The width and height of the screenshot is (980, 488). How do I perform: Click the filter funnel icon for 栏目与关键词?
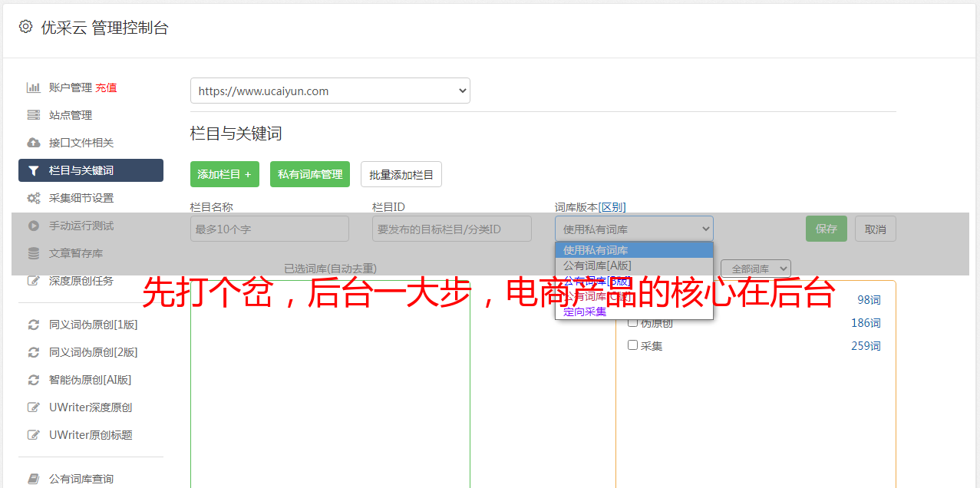coord(34,170)
